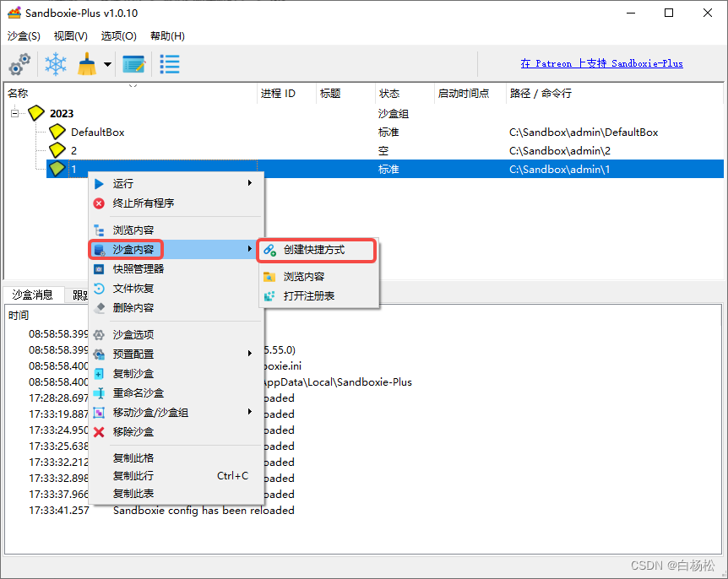The image size is (728, 579).
Task: Choose 重命名沙盒 rename sandbox
Action: coord(176,393)
